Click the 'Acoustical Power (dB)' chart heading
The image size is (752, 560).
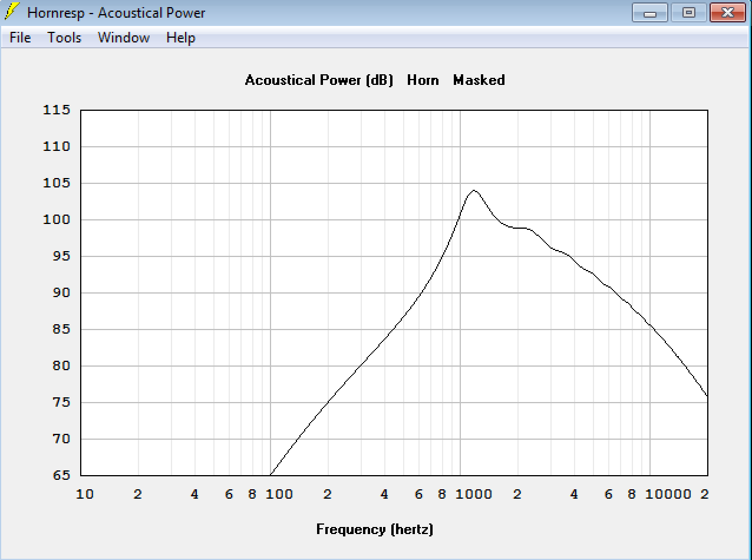(x=319, y=80)
